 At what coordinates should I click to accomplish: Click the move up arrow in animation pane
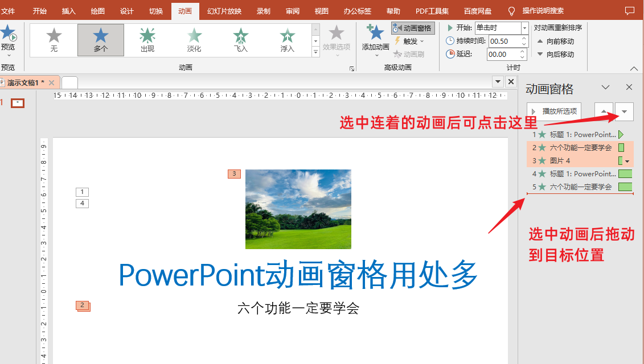click(x=604, y=111)
